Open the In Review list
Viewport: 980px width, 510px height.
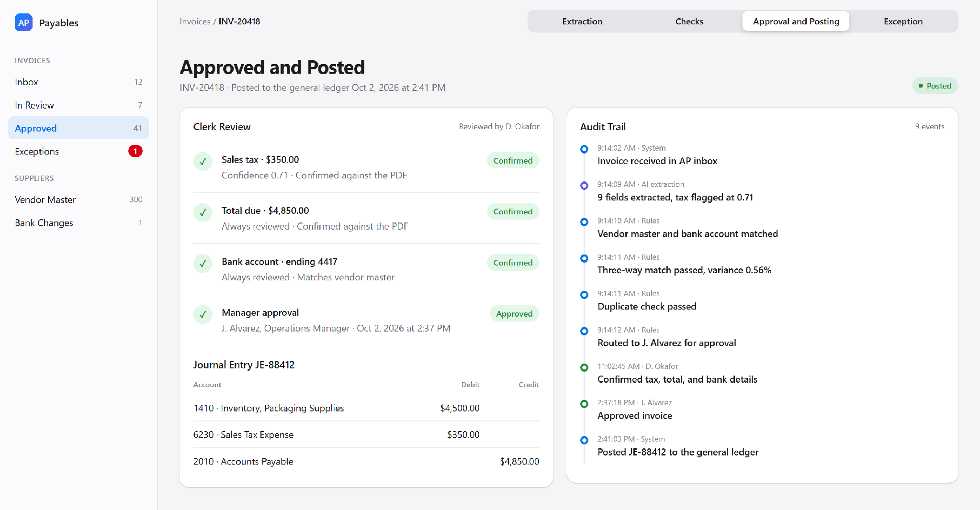(x=79, y=105)
